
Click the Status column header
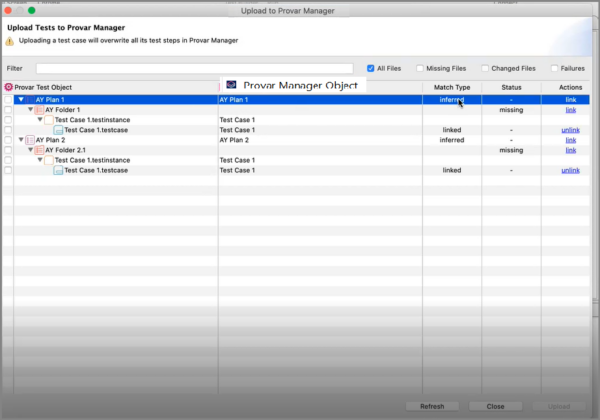tap(511, 87)
